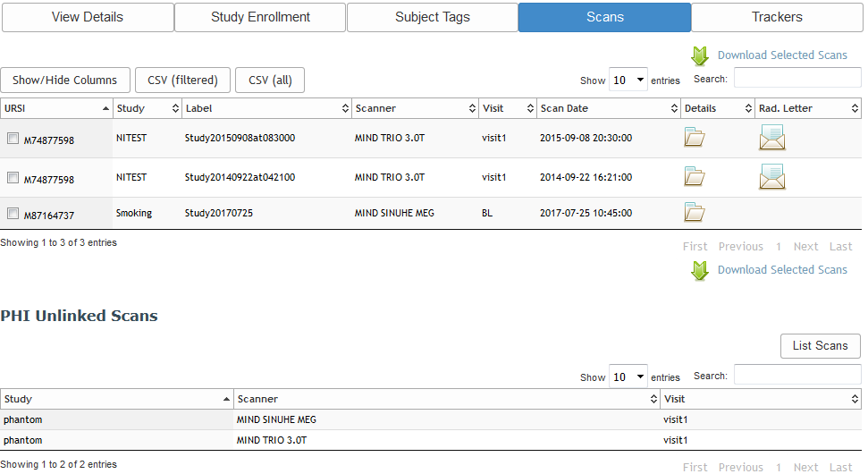Click PHI Unlinked Scans heading
The image size is (868, 474).
click(x=80, y=316)
